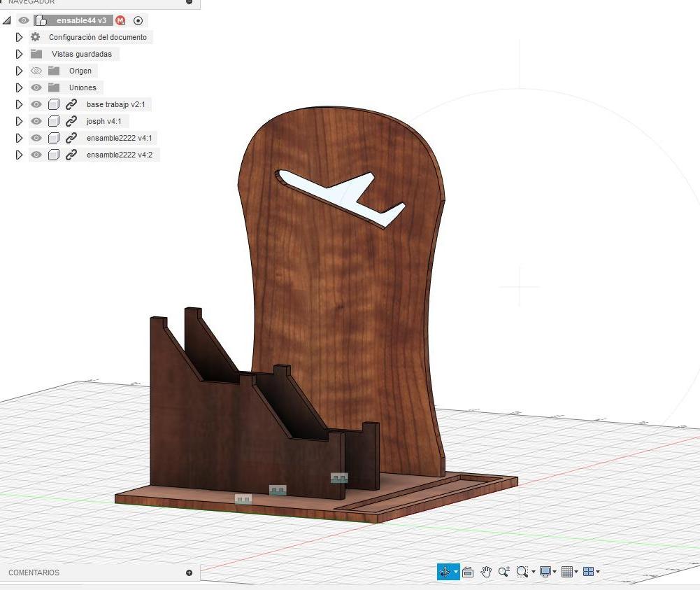Screen dimensions: 700x590
Task: Open the Orbit tool dropdown arrow
Action: [456, 572]
